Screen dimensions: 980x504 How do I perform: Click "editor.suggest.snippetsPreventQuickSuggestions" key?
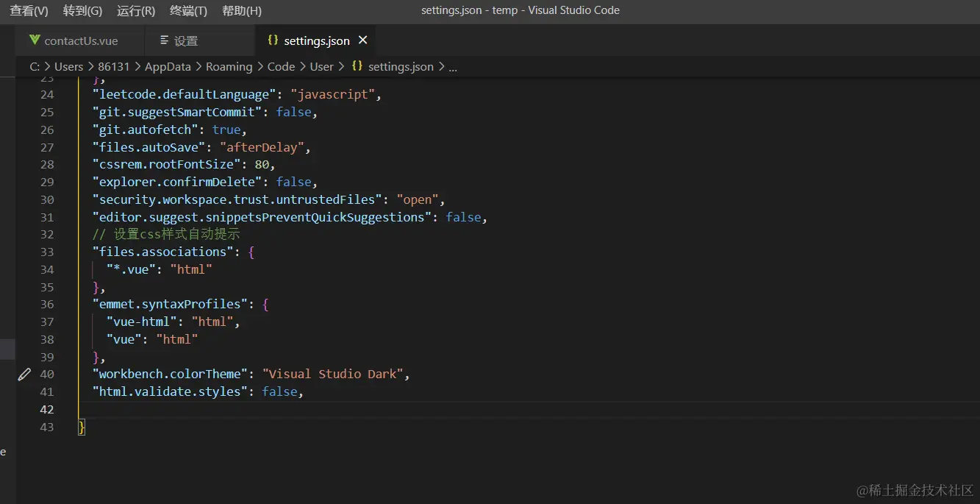pos(262,217)
